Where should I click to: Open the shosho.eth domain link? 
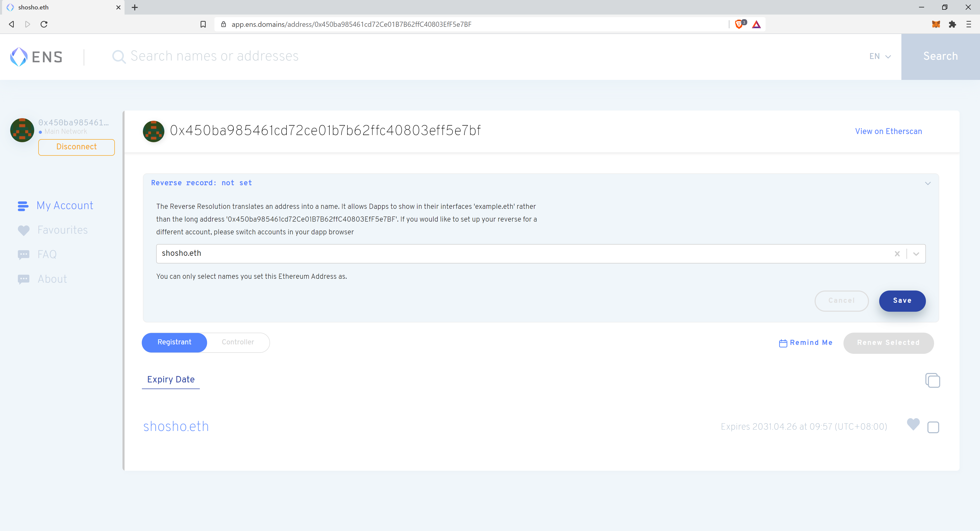[x=176, y=426]
